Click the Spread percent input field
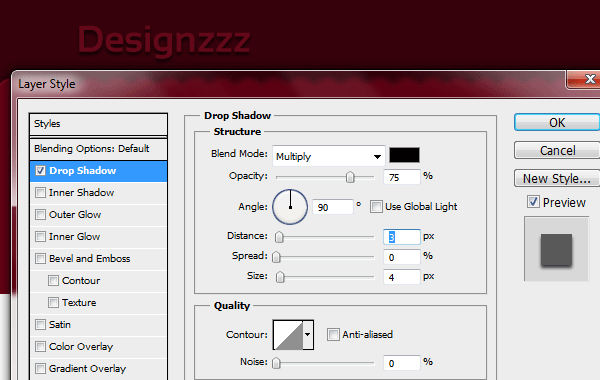The width and height of the screenshot is (600, 380). pos(402,257)
